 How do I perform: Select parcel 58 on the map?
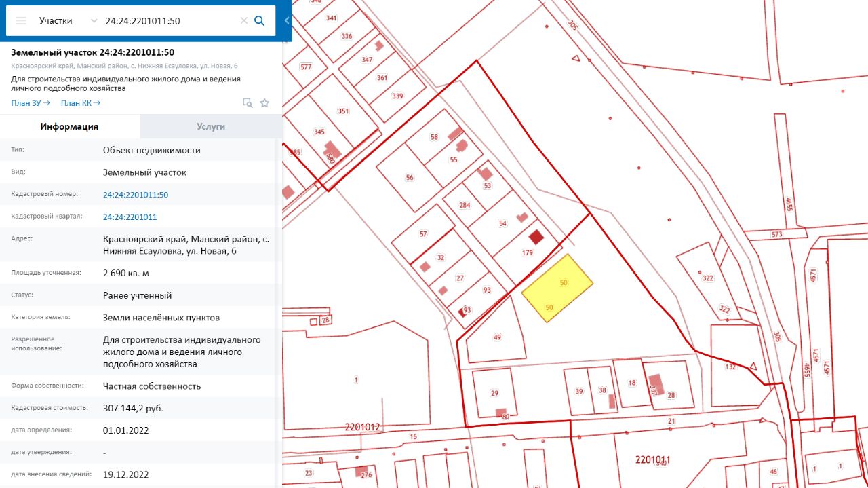click(434, 138)
